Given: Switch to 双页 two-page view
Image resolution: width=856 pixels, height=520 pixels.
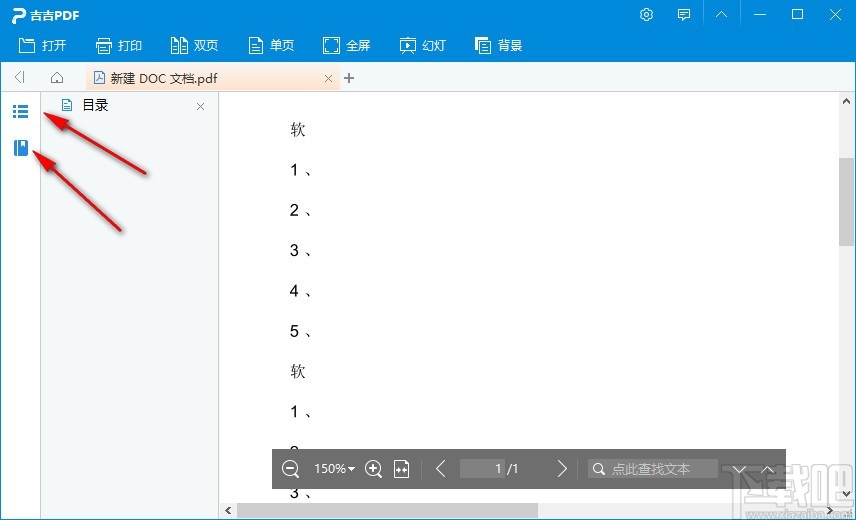Looking at the screenshot, I should tap(194, 45).
